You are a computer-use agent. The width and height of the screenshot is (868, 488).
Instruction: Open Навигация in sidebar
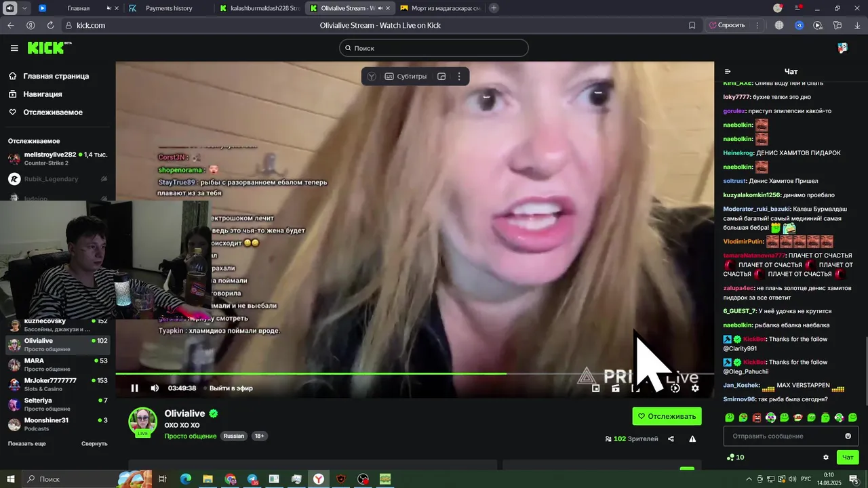[x=42, y=94]
